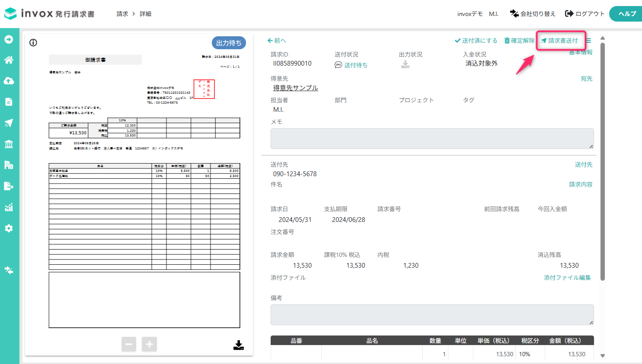Go to home via sidebar house icon
The height and width of the screenshot is (364, 642).
[9, 60]
